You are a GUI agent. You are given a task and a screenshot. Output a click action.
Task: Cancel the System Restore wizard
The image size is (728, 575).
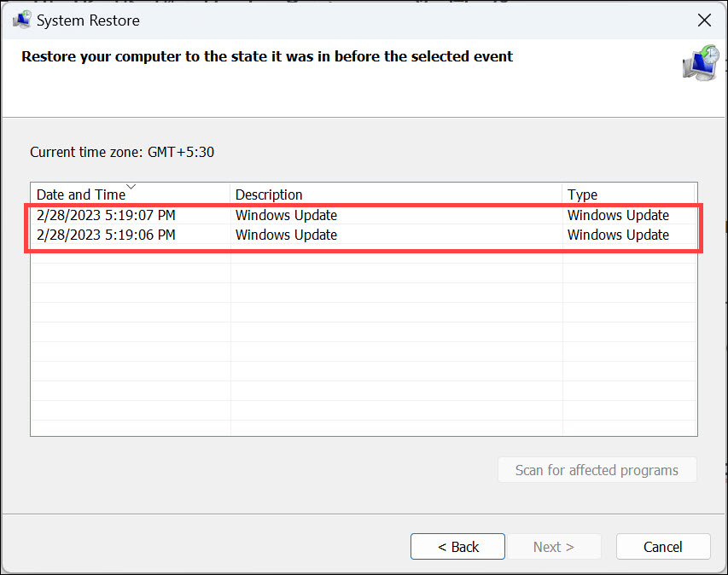click(x=663, y=547)
